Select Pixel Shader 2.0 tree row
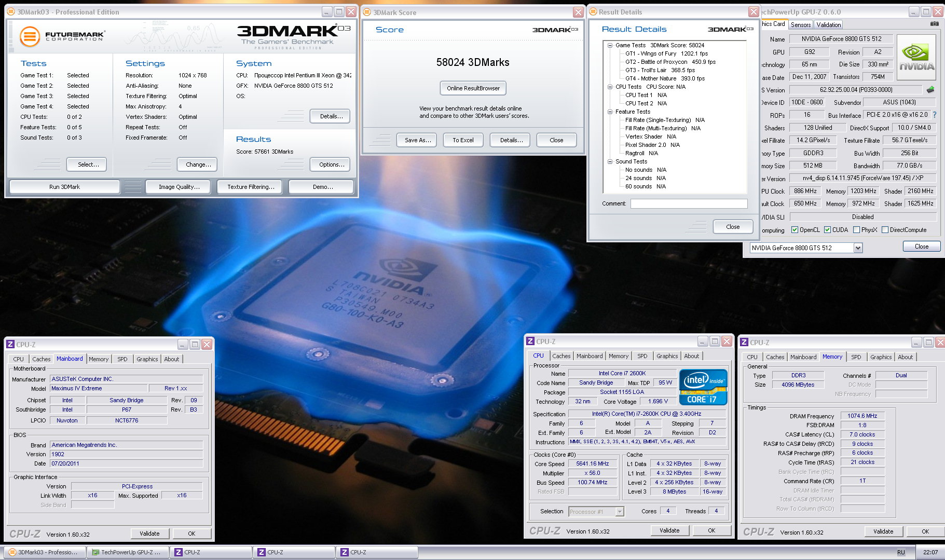Viewport: 945px width, 560px height. tap(652, 145)
